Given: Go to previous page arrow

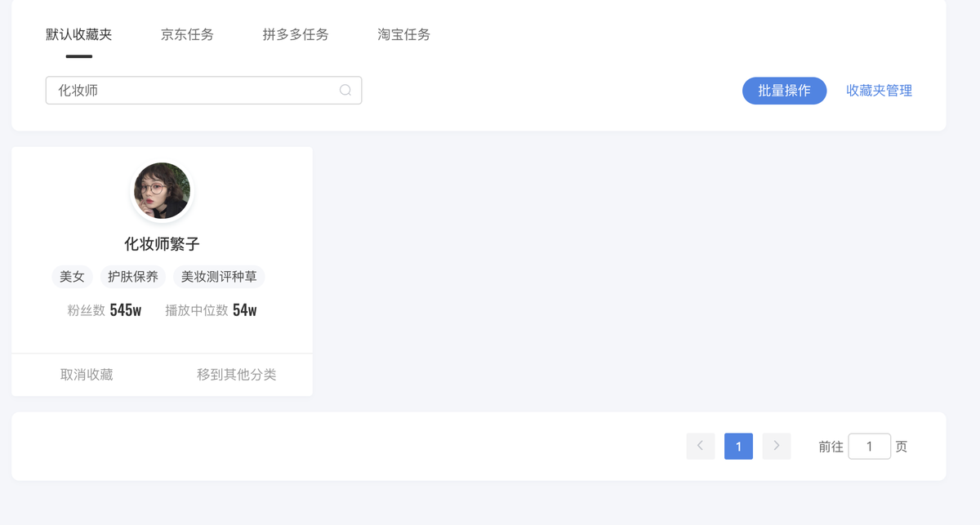Looking at the screenshot, I should coord(700,446).
